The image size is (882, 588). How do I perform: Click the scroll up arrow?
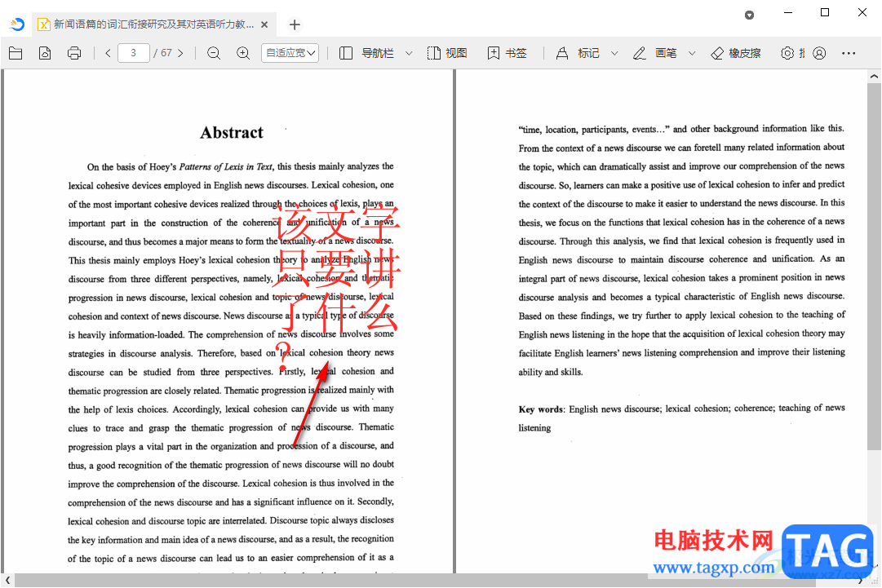click(874, 76)
